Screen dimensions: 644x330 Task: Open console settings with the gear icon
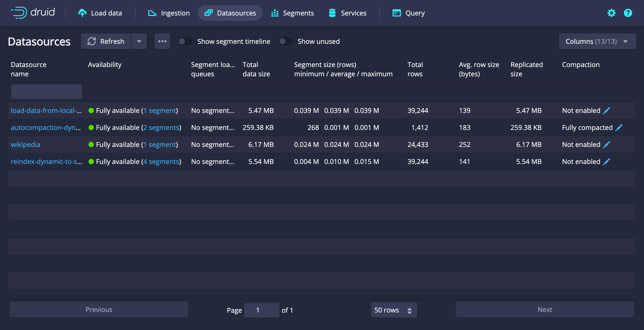coord(611,13)
